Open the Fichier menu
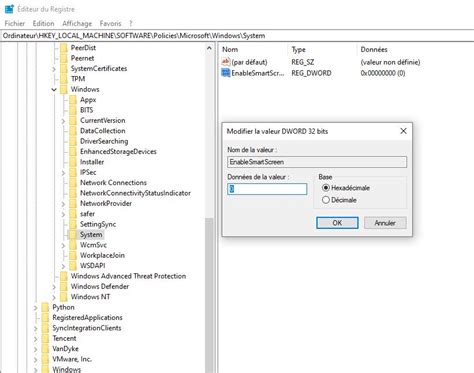 pyautogui.click(x=15, y=23)
